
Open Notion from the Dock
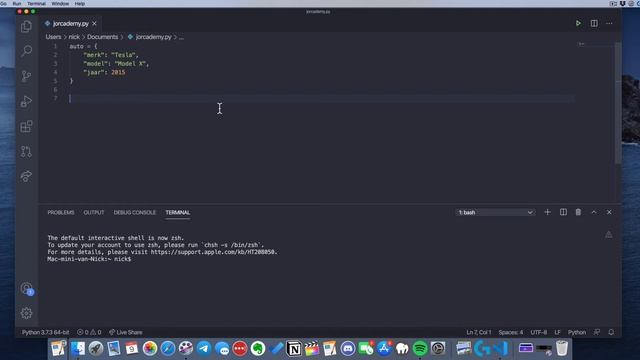pyautogui.click(x=294, y=349)
